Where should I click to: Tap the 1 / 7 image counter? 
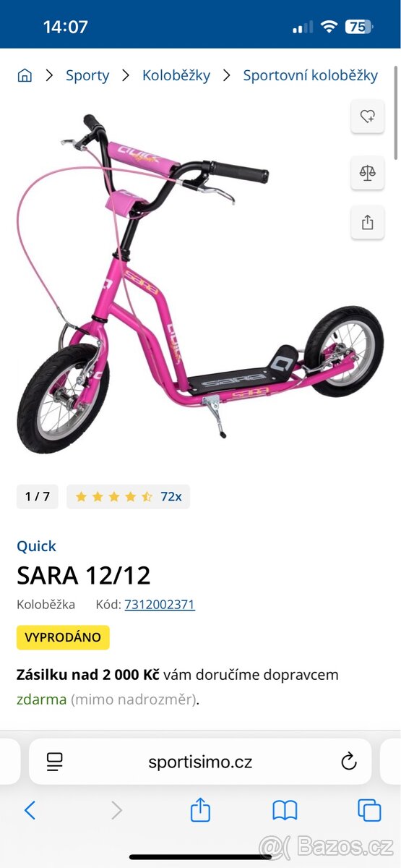[38, 496]
